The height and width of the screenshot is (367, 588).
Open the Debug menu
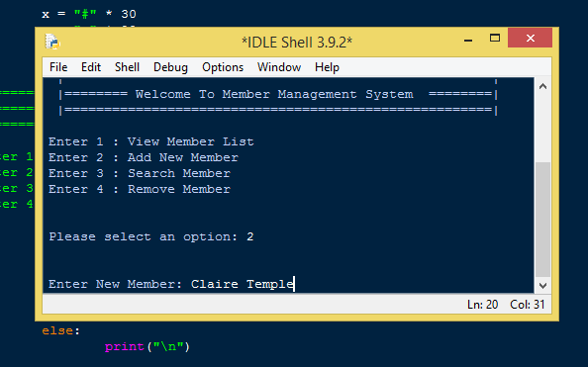tap(170, 67)
